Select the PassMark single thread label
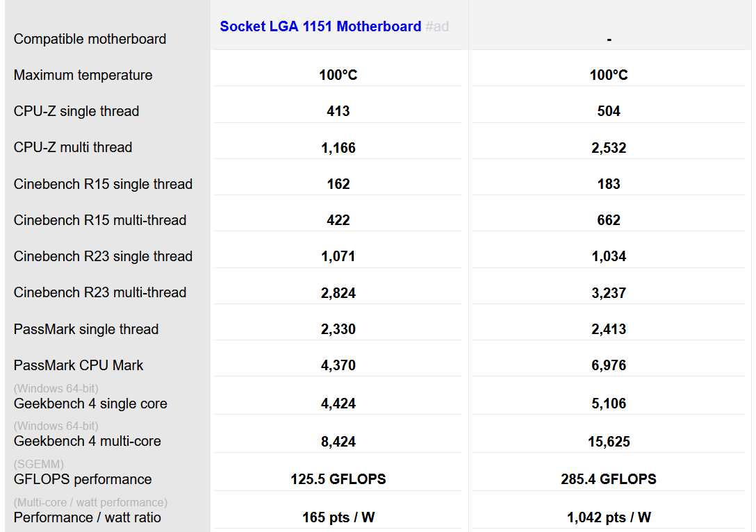Viewport: 756px width, 532px height. coord(86,329)
